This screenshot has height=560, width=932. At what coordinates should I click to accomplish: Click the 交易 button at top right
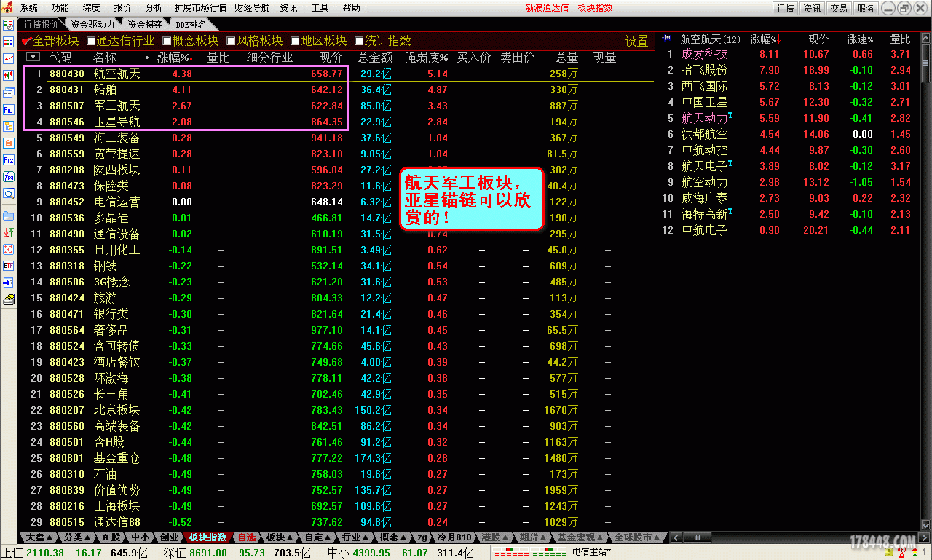(839, 8)
